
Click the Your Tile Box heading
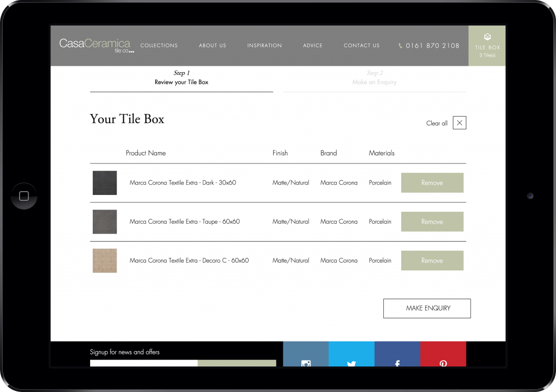coord(127,119)
